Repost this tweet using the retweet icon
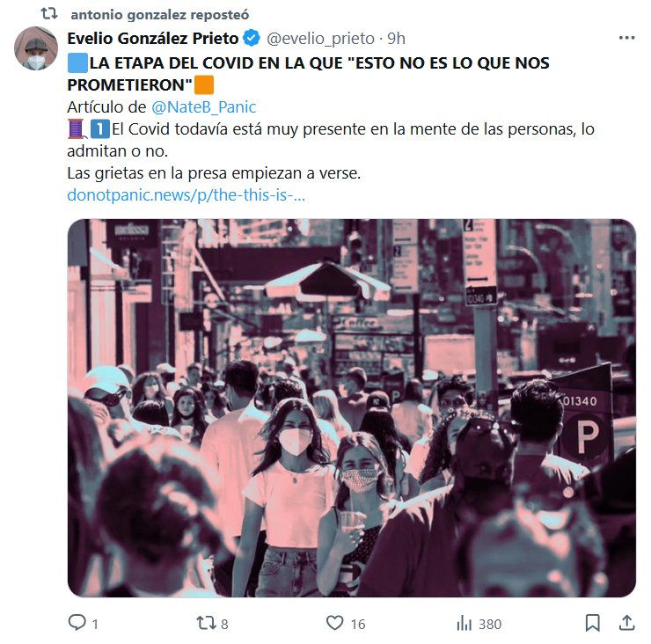651x644 pixels. tap(206, 623)
